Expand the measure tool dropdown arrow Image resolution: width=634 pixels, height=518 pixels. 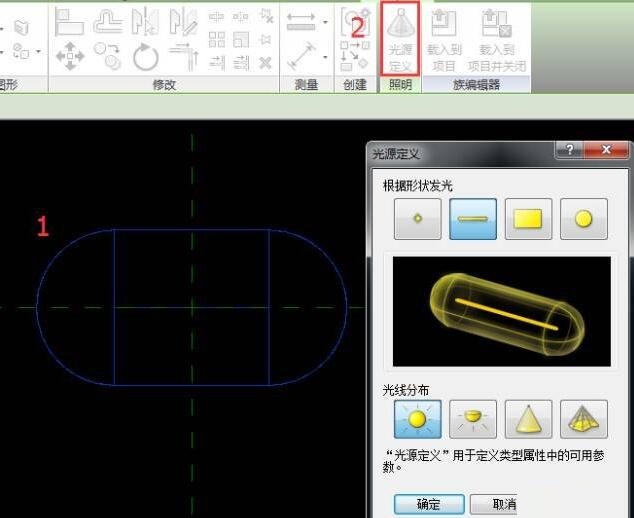point(325,21)
